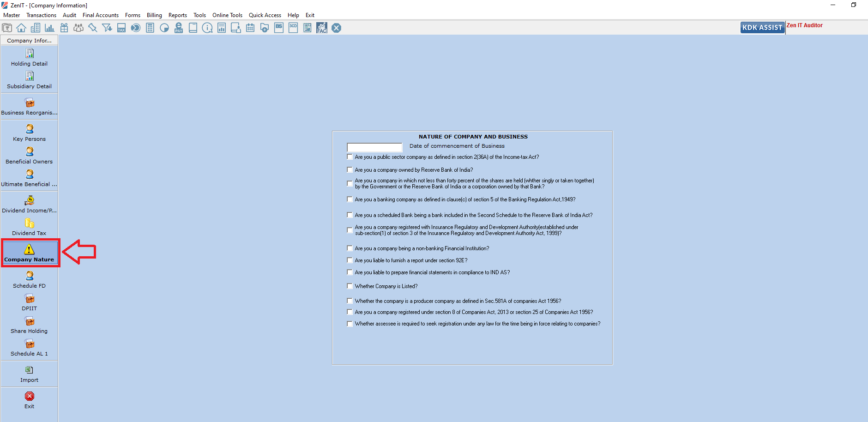Tick report under section 92E checkbox
Screen dimensions: 868x422
tap(350, 260)
